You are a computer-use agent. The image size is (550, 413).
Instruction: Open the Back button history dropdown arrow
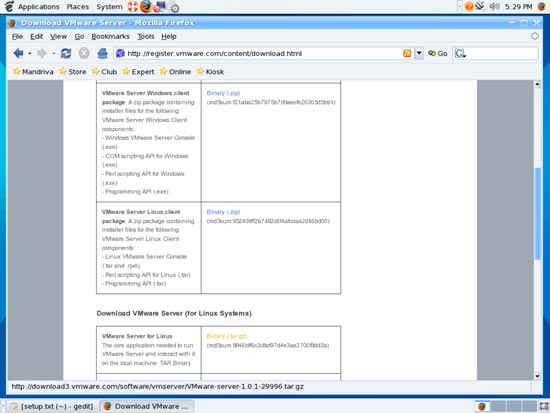pyautogui.click(x=30, y=53)
